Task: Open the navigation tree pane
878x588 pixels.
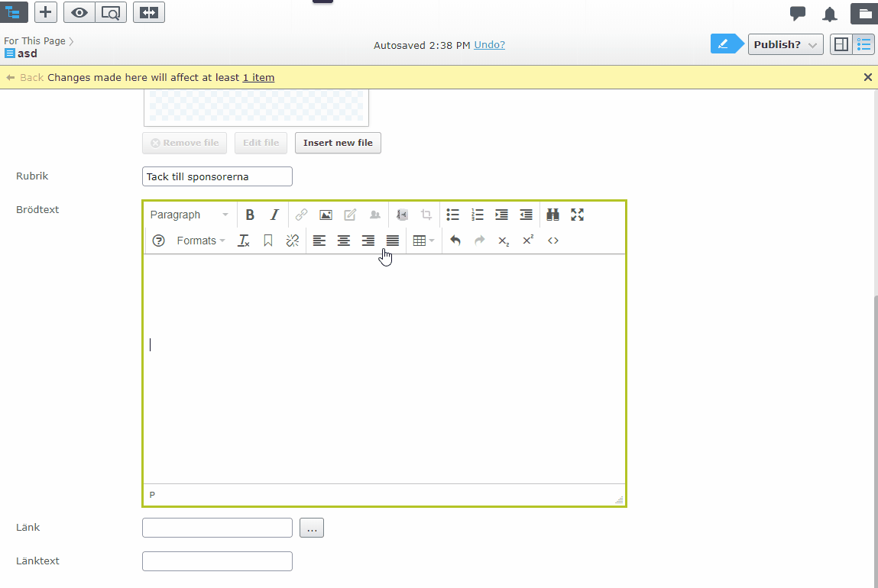Action: (14, 12)
